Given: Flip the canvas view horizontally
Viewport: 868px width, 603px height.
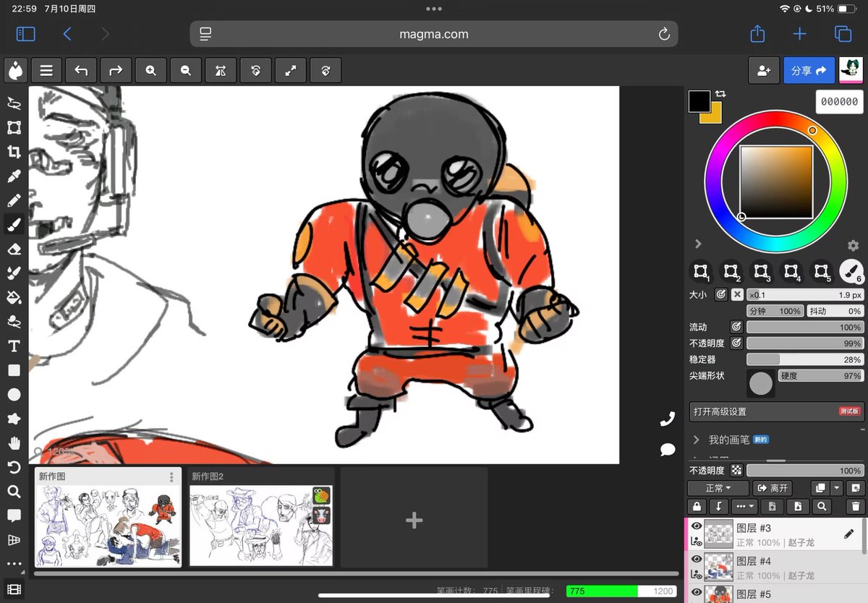Looking at the screenshot, I should (x=221, y=70).
